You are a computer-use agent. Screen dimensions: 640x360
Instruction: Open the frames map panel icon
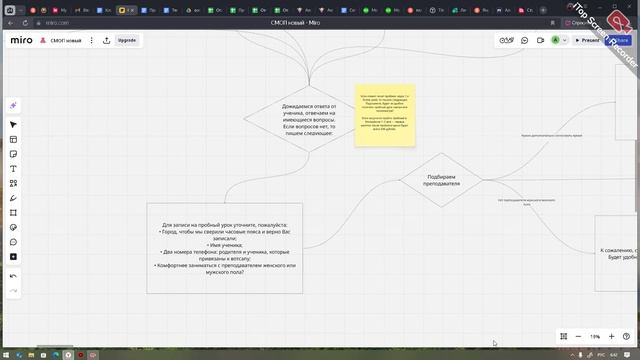point(564,336)
